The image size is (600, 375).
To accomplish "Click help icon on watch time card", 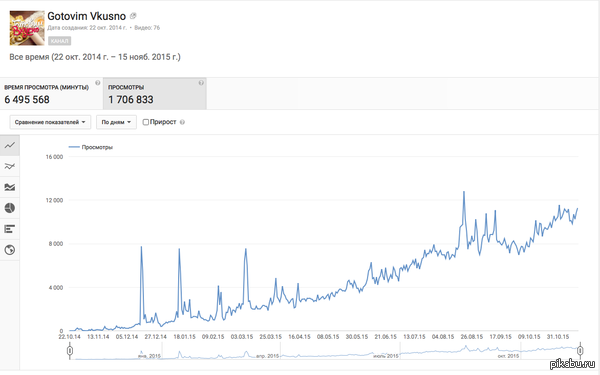I will [x=98, y=83].
